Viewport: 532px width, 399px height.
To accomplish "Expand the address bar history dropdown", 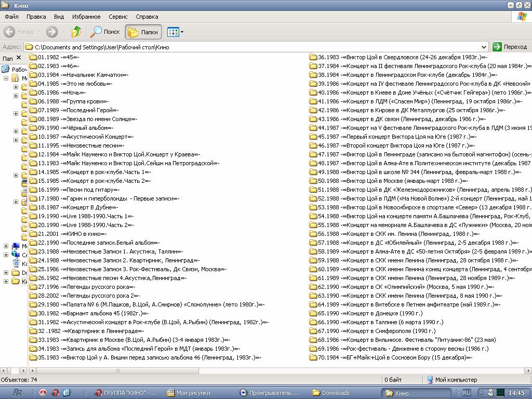I will tap(484, 47).
